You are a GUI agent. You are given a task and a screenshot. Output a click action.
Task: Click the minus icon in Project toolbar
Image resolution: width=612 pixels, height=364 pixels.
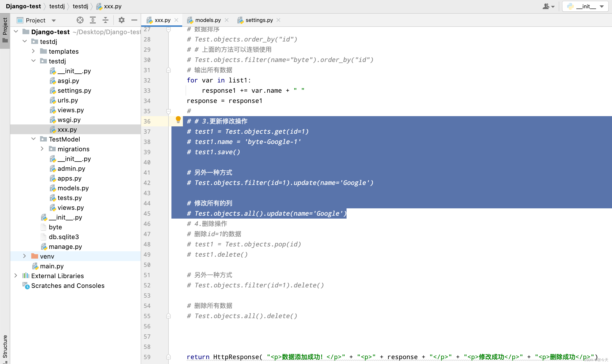(134, 20)
